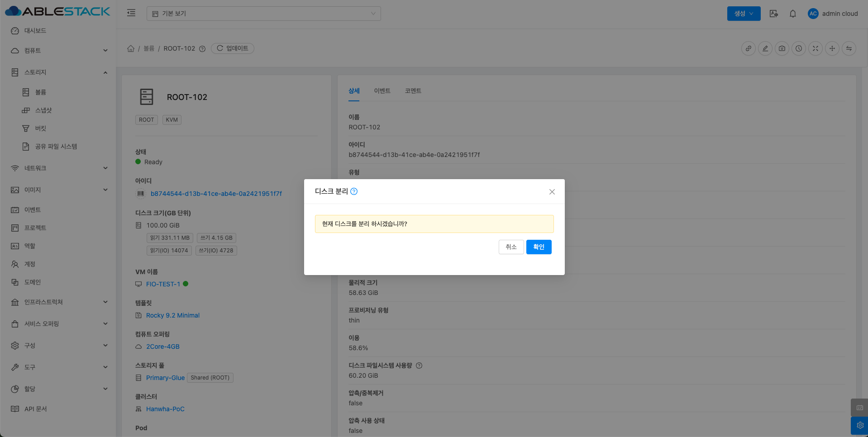Image resolution: width=868 pixels, height=437 pixels.
Task: Click the home icon in breadcrumb
Action: tap(131, 48)
